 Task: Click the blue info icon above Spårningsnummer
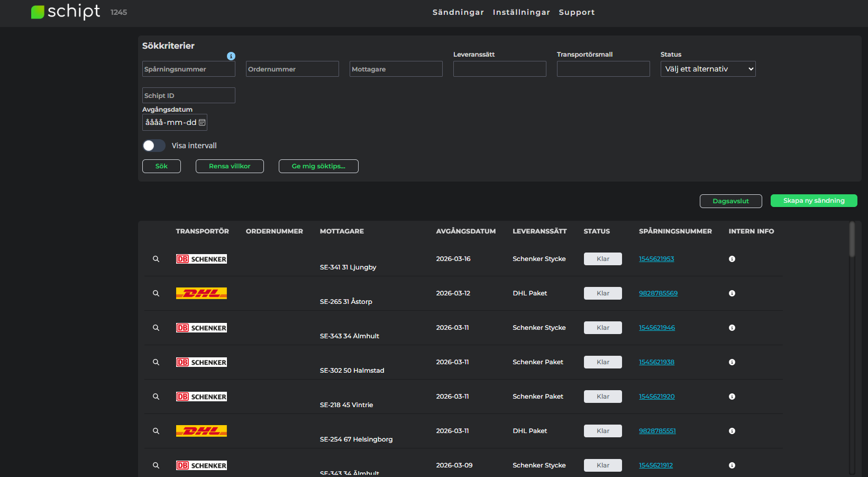pos(231,56)
